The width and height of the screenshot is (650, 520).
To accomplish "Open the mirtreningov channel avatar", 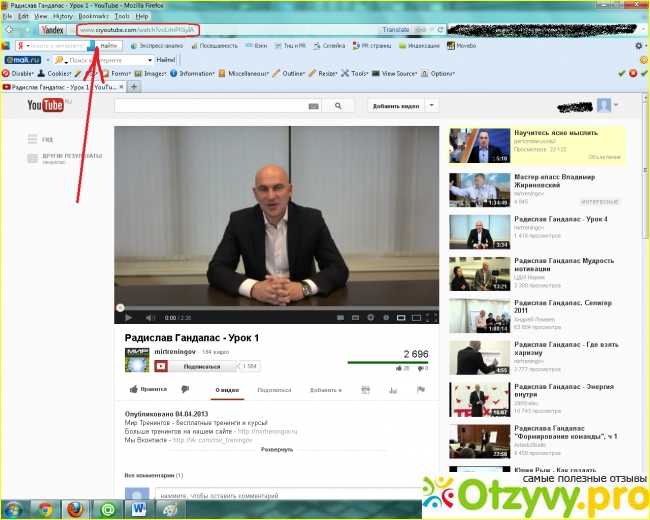I will tap(137, 360).
